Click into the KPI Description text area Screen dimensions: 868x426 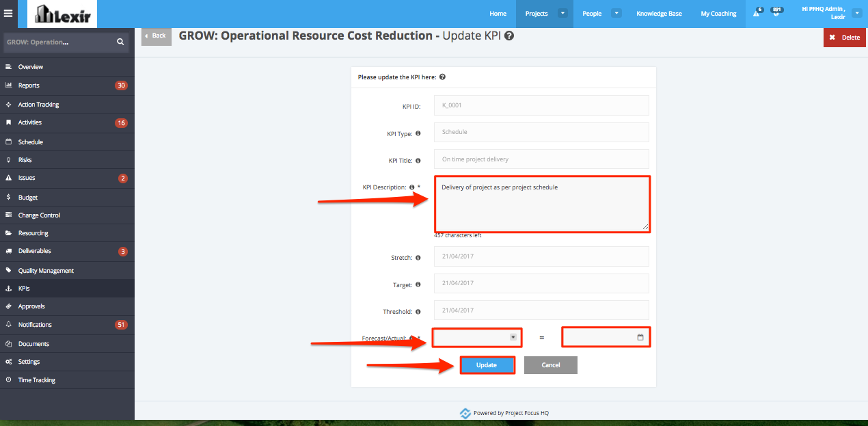pos(541,204)
